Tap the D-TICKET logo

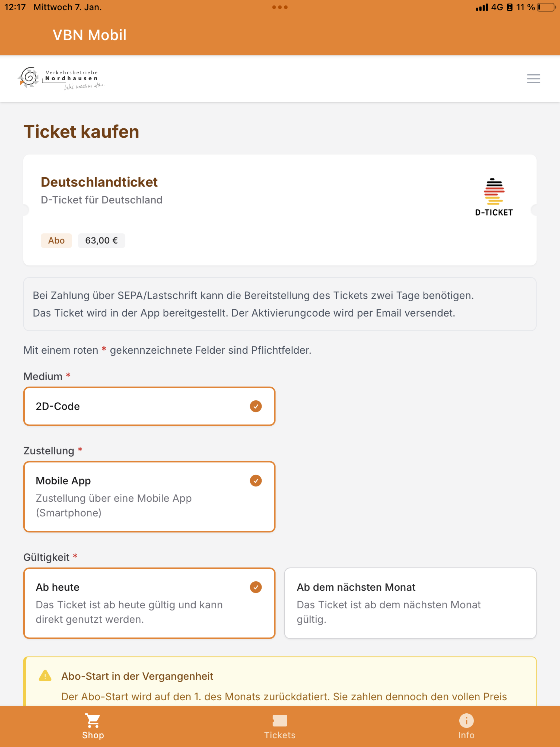494,197
